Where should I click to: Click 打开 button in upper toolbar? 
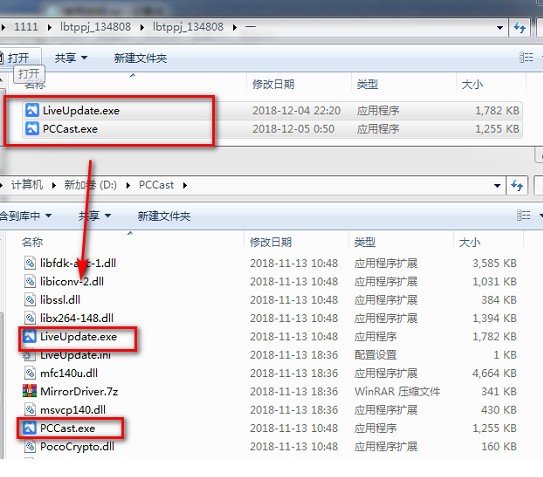(x=19, y=58)
